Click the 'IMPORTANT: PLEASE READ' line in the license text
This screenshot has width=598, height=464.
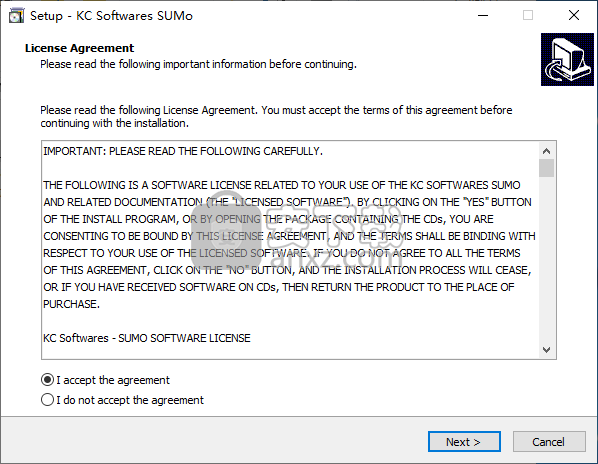click(183, 151)
